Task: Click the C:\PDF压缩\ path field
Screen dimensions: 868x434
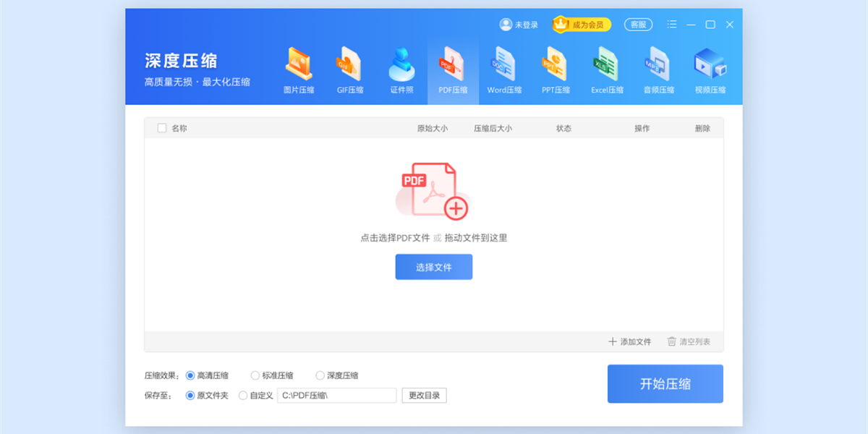Action: (x=337, y=396)
